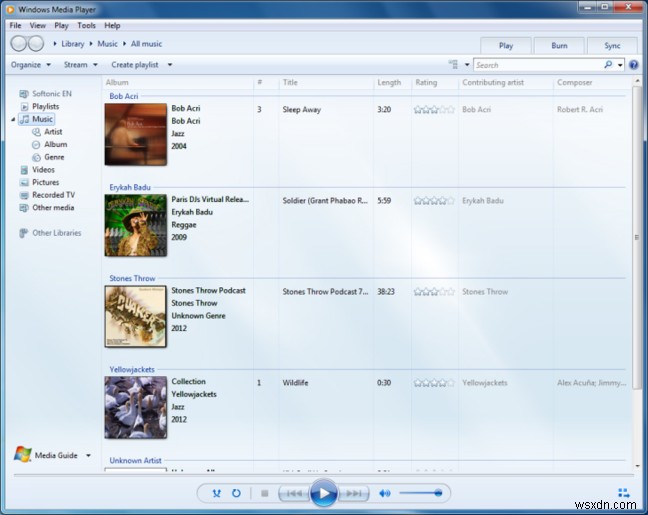Screen dimensions: 648x515
Task: Sort by the Length column header
Action: (393, 82)
